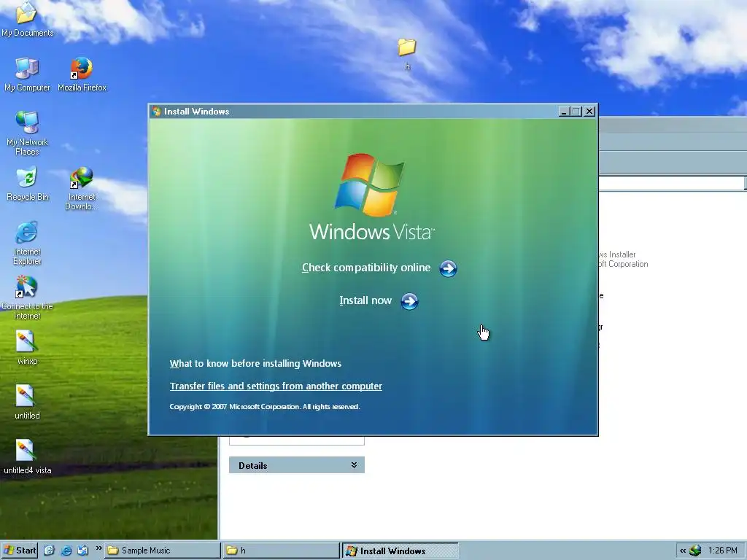
Task: Expand hidden system tray icons
Action: click(x=683, y=551)
